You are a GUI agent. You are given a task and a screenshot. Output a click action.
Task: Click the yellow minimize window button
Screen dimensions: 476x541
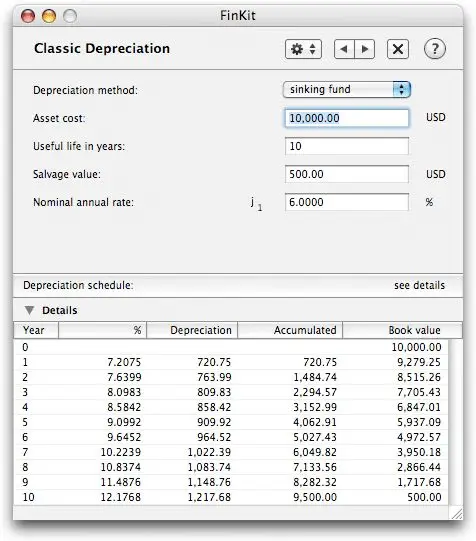coord(49,16)
